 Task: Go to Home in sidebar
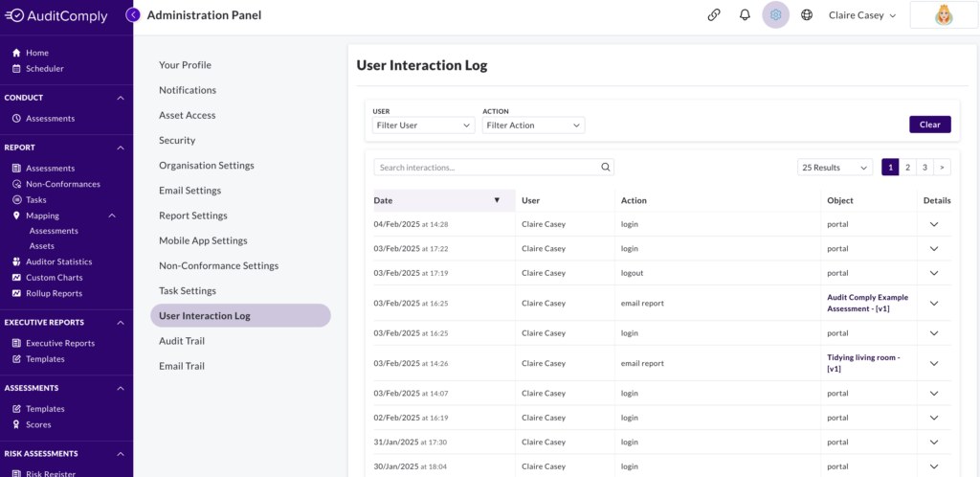pos(31,53)
